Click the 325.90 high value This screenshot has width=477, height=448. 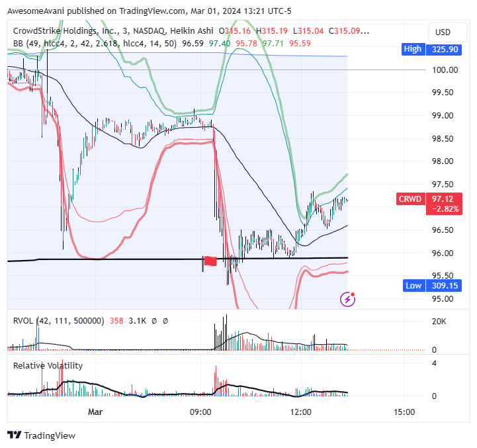(444, 49)
